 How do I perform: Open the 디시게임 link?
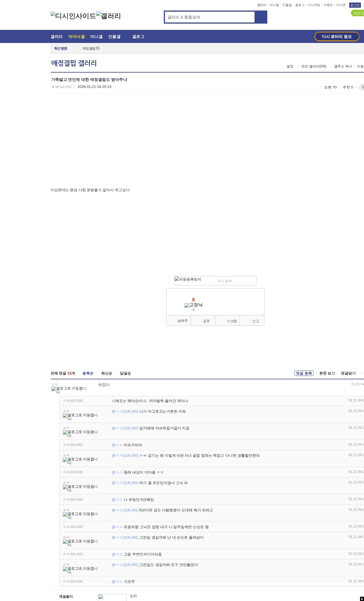[314, 5]
